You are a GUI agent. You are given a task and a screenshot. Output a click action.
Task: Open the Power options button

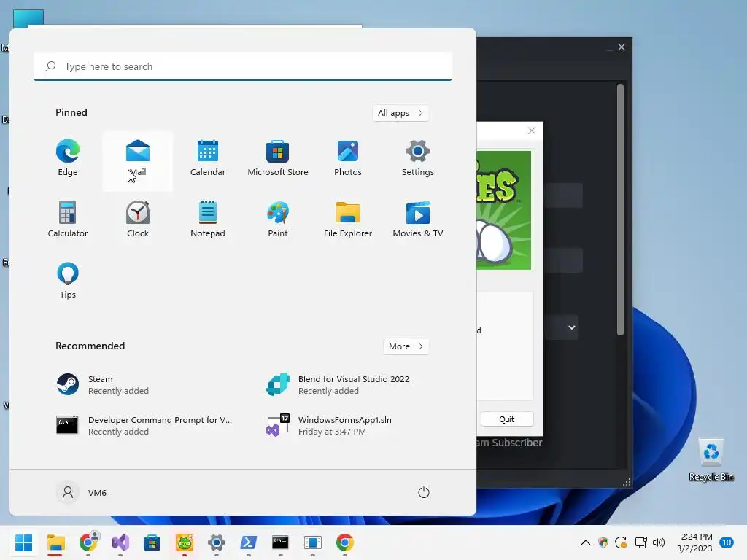(424, 492)
